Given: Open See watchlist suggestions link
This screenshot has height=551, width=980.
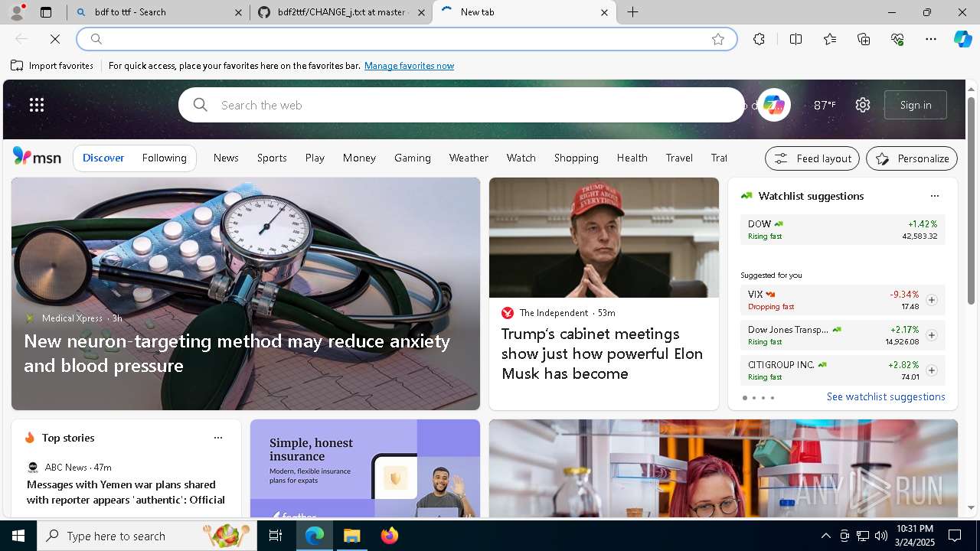Looking at the screenshot, I should click(x=886, y=396).
